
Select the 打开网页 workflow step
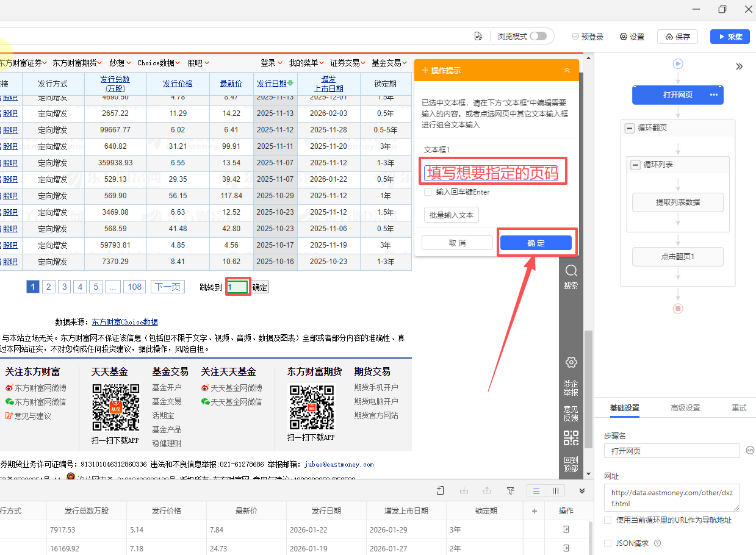678,95
